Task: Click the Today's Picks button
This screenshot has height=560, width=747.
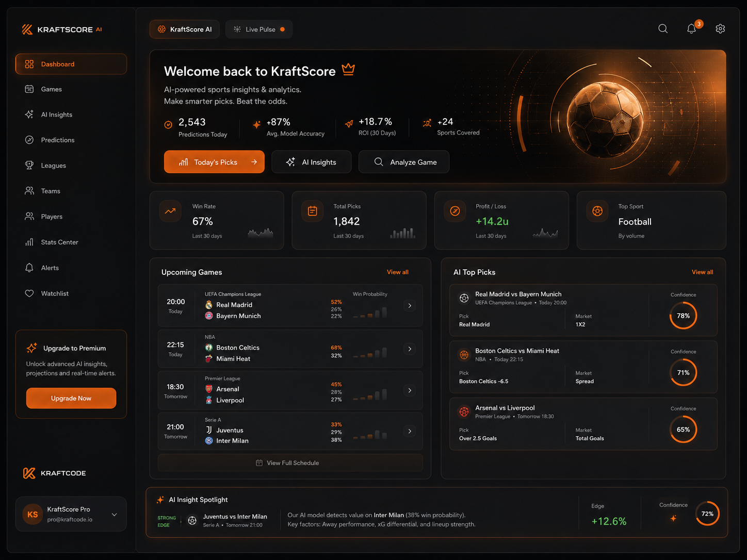Action: [214, 162]
